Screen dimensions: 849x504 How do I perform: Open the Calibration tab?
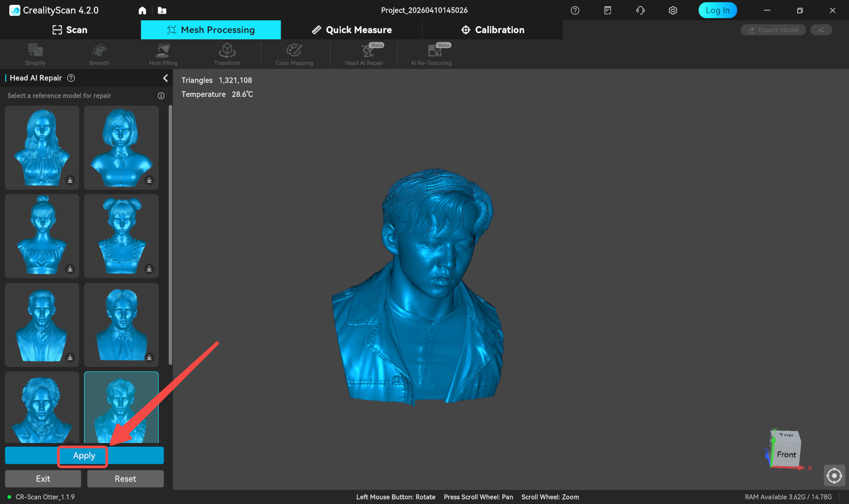(x=493, y=30)
